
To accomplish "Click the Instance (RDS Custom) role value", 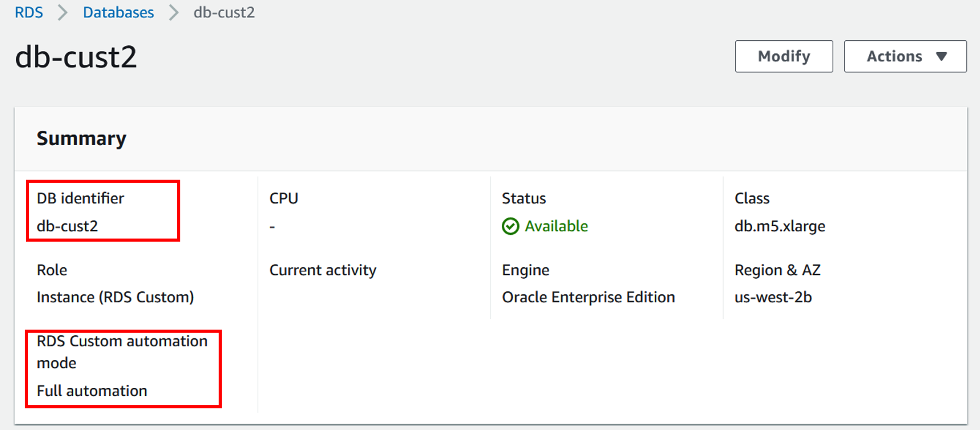I will coord(115,297).
